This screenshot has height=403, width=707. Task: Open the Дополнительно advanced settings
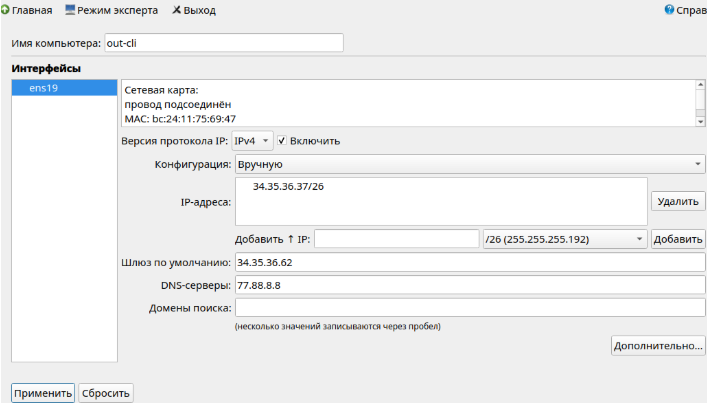pyautogui.click(x=657, y=345)
